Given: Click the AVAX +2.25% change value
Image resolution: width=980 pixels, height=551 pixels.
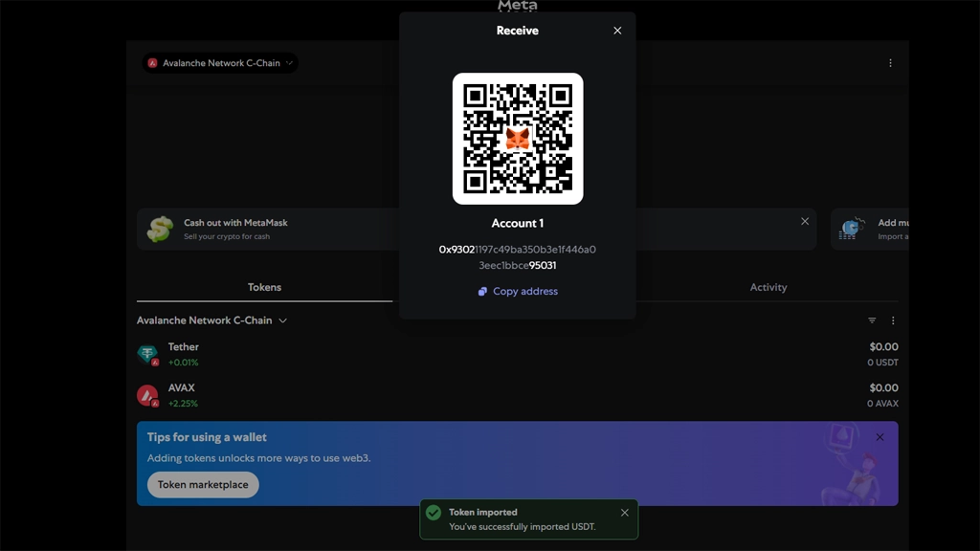Looking at the screenshot, I should point(183,404).
